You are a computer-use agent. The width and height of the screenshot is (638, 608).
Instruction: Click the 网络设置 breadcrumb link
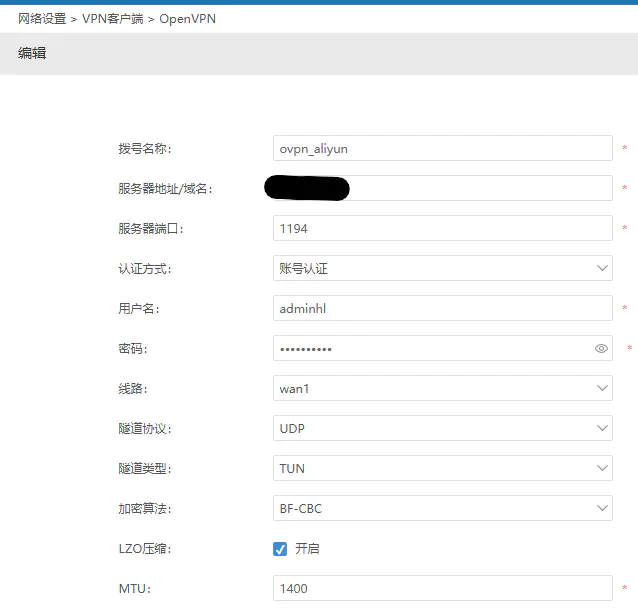click(x=41, y=19)
